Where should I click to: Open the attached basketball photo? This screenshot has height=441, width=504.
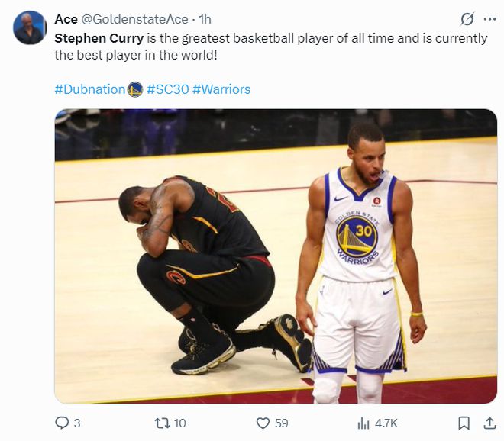tap(276, 256)
